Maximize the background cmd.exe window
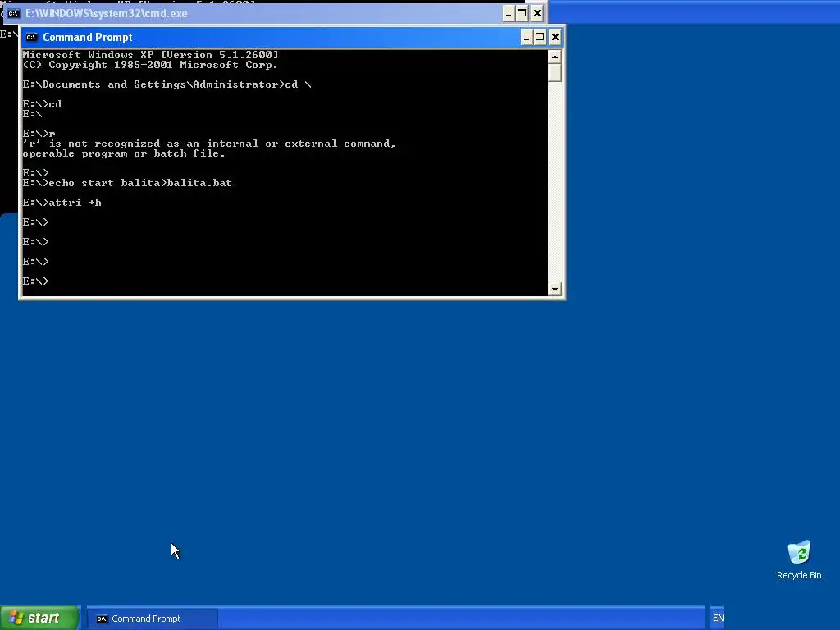Screen dimensions: 840x630 pyautogui.click(x=522, y=13)
